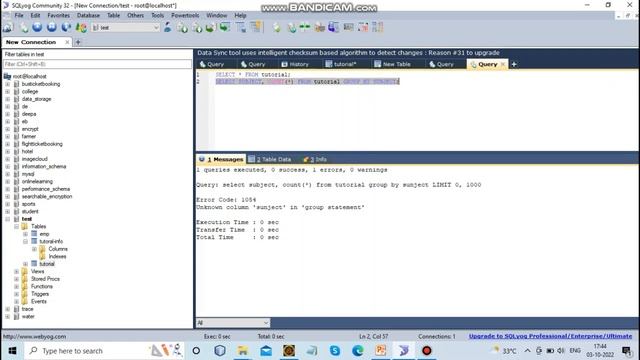
Task: Expand the student database node
Action: (x=7, y=211)
